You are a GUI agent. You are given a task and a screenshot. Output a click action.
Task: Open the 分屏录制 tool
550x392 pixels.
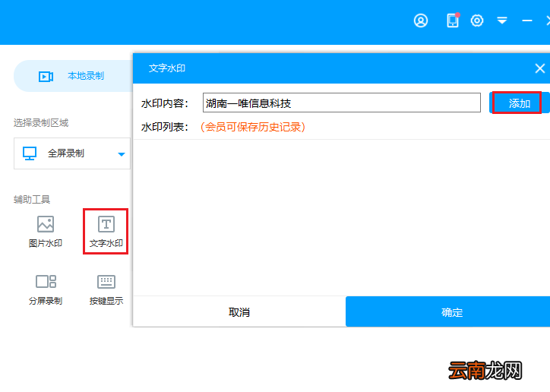(46, 290)
